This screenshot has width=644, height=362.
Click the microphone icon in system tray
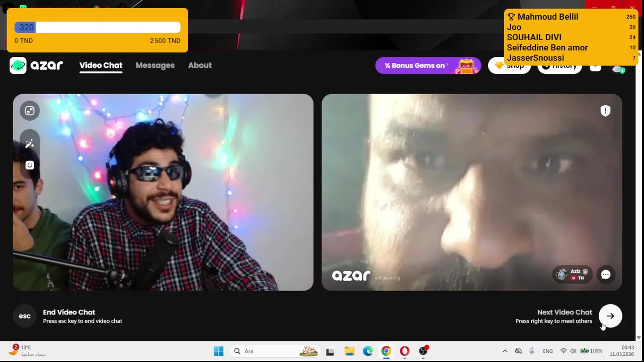(532, 351)
